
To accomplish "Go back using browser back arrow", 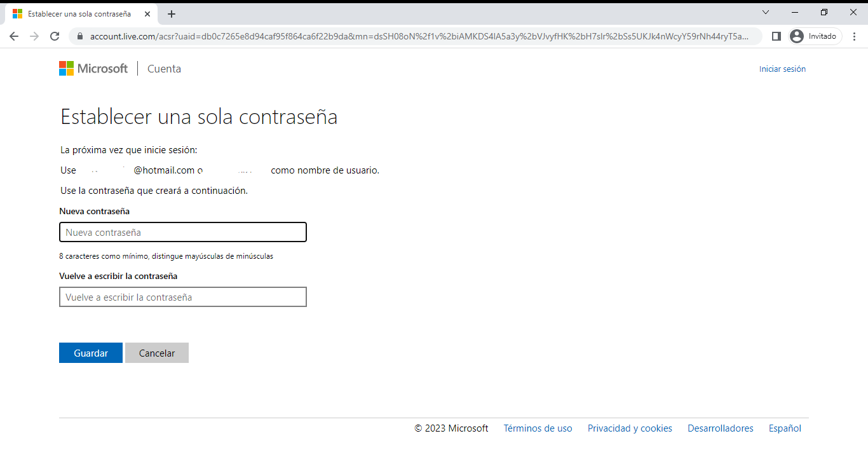I will [14, 36].
